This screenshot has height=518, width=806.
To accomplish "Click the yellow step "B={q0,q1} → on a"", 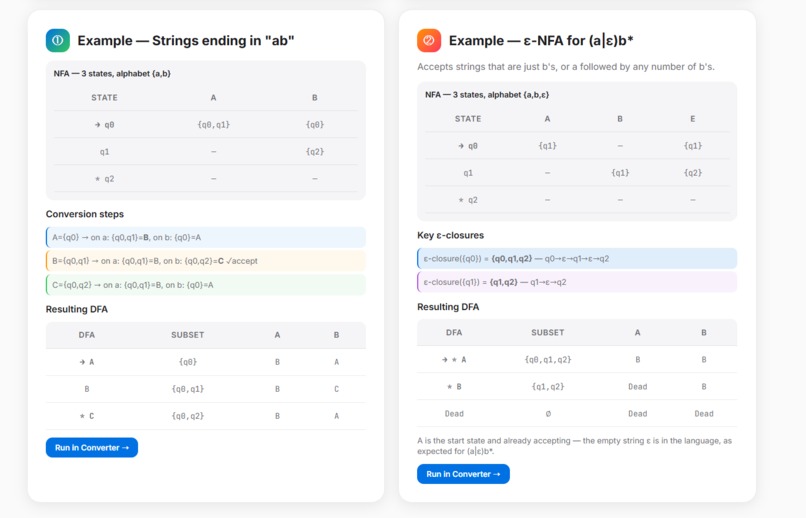I will point(206,261).
